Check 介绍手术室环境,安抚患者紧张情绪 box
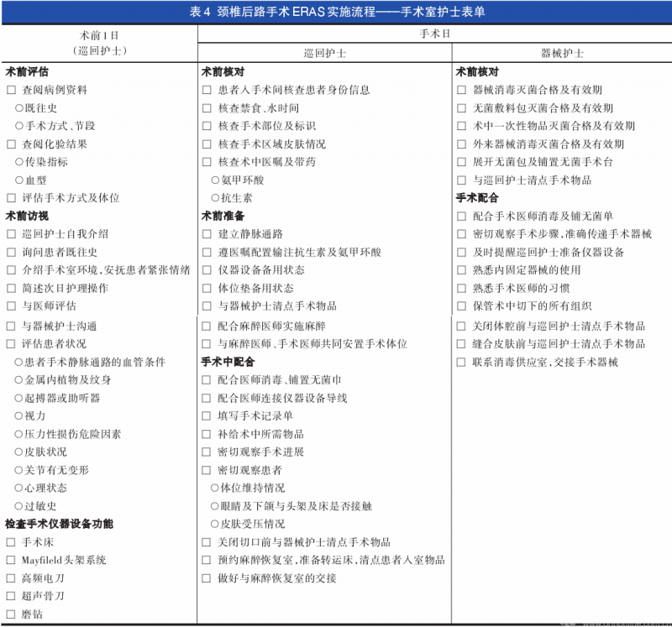 pyautogui.click(x=12, y=270)
